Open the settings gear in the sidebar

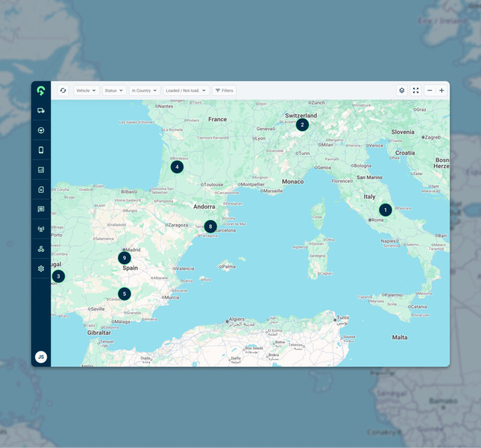coord(41,268)
